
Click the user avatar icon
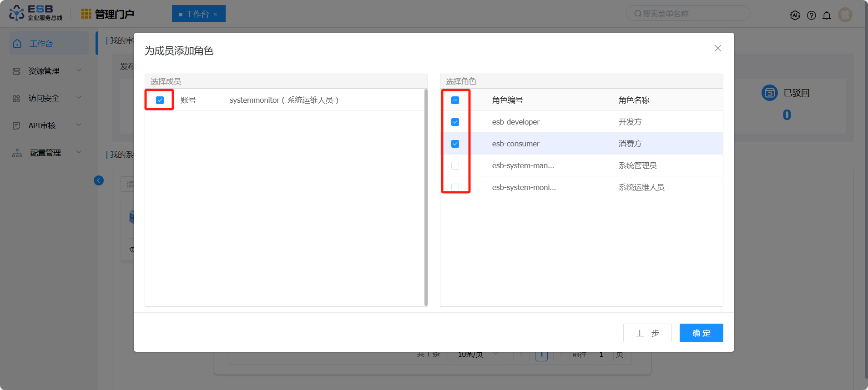point(845,15)
